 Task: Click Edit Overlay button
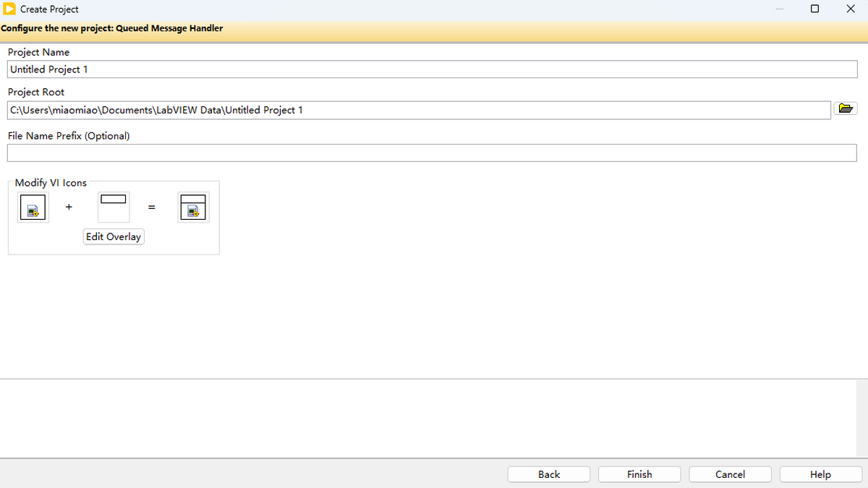click(114, 236)
